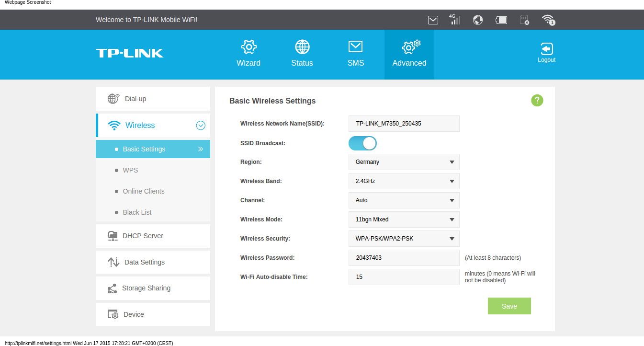The image size is (644, 346).
Task: Open the Wireless Security dropdown
Action: click(404, 239)
